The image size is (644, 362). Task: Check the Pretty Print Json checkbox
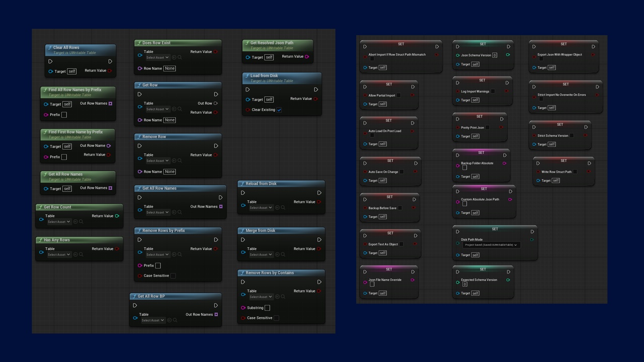coord(487,127)
